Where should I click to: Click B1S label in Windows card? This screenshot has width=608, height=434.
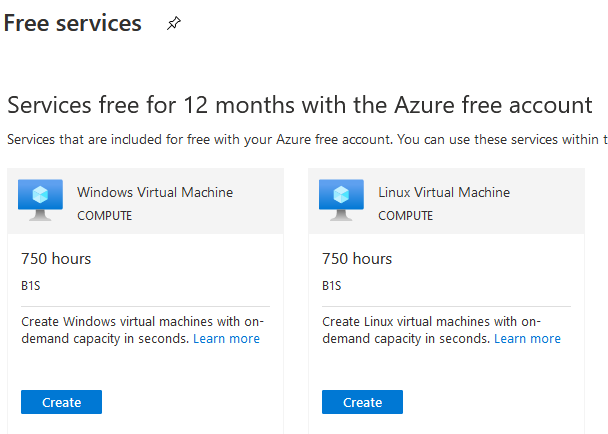pos(31,286)
